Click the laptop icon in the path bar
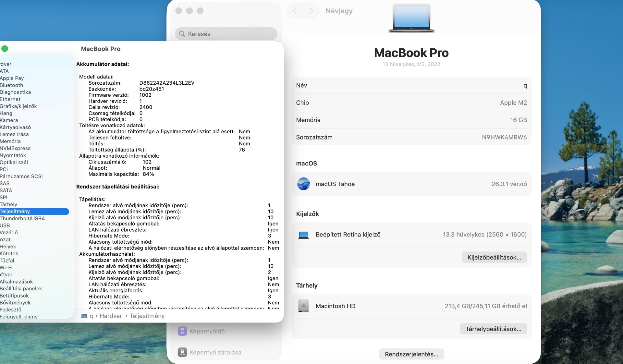This screenshot has width=623, height=364. [x=84, y=316]
